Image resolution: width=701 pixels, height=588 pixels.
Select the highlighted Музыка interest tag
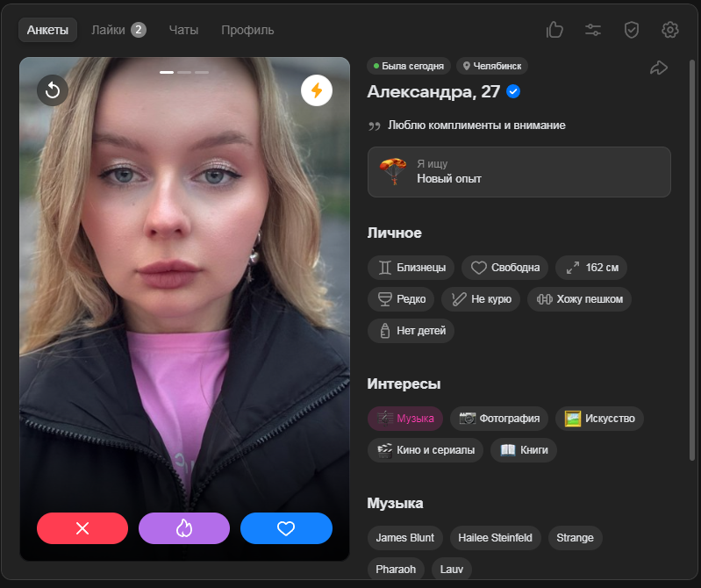click(x=405, y=418)
